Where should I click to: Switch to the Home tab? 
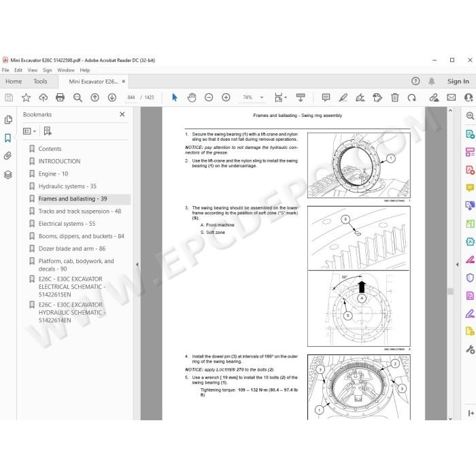14,82
